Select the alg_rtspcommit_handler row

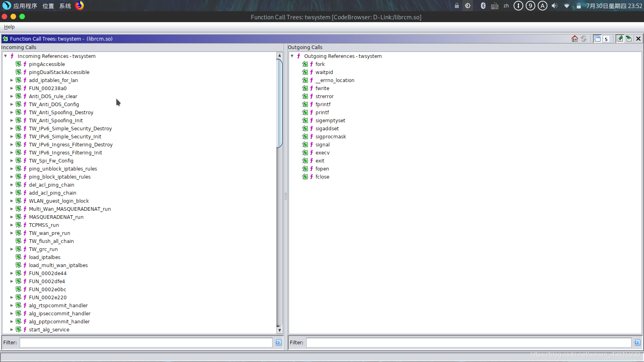tap(58, 305)
